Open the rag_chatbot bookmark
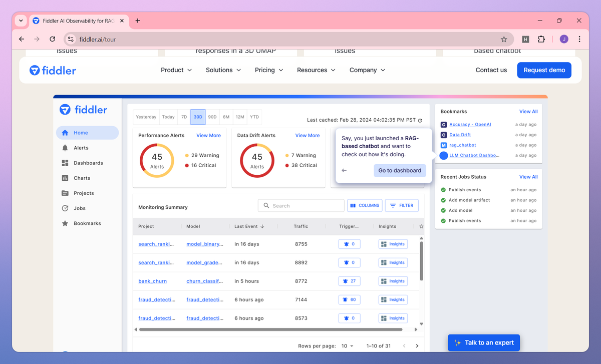Image resolution: width=601 pixels, height=364 pixels. (x=463, y=145)
